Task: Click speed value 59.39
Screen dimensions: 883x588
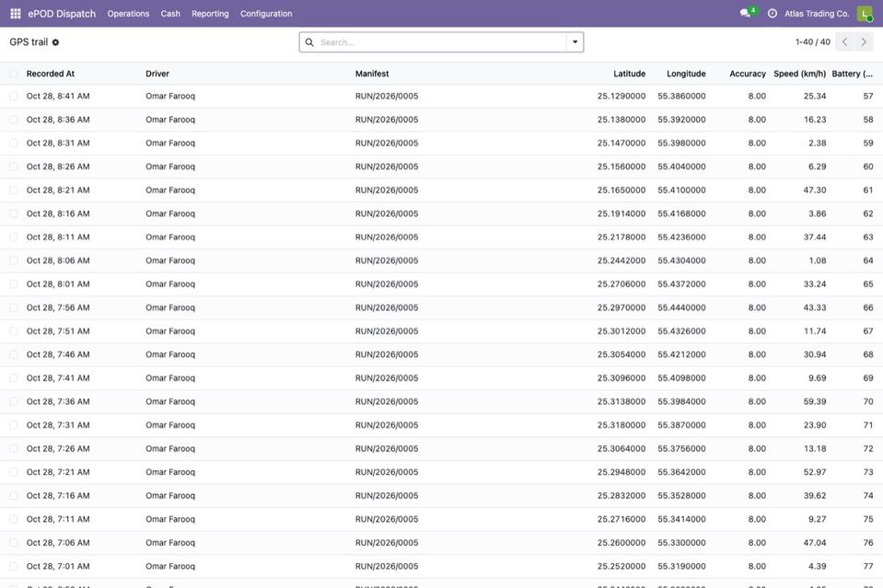Action: click(x=815, y=402)
